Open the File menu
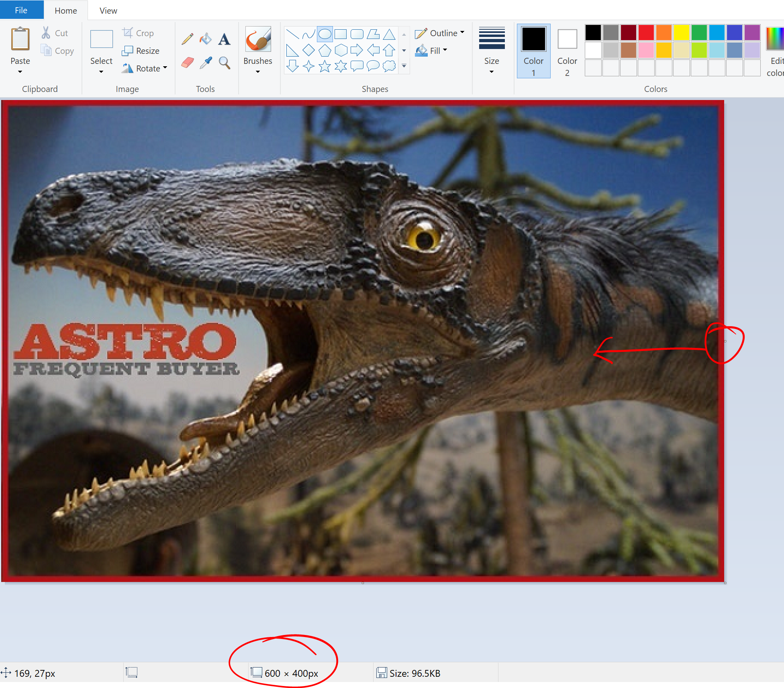Viewport: 784px width, 688px height. 21,10
